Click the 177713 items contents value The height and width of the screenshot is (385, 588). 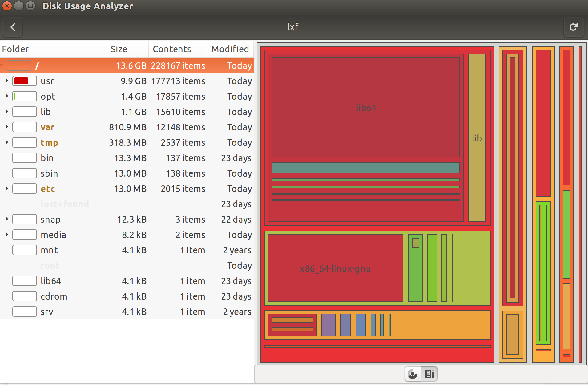(x=178, y=81)
